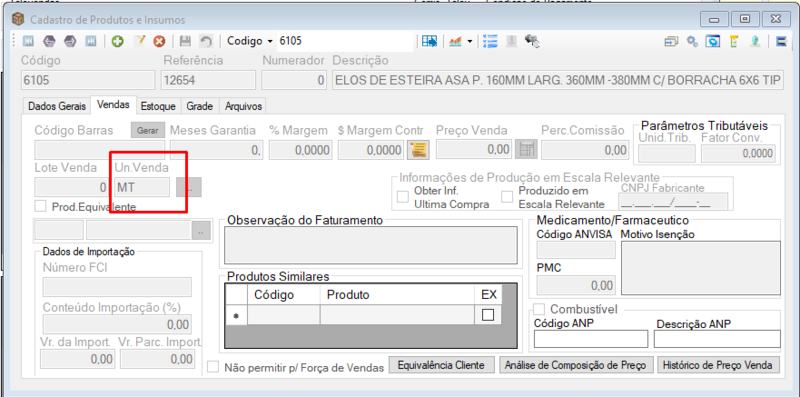Click the Número FCI field
This screenshot has width=800, height=397.
117,287
